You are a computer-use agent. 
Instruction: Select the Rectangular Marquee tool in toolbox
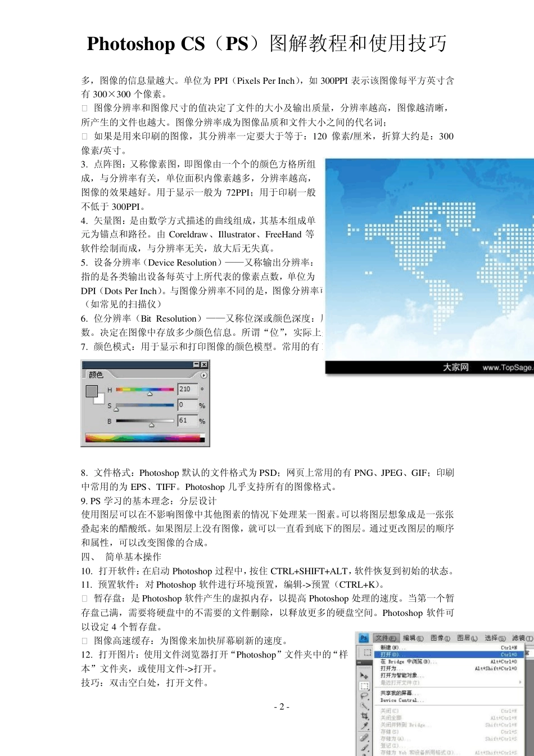[364, 686]
